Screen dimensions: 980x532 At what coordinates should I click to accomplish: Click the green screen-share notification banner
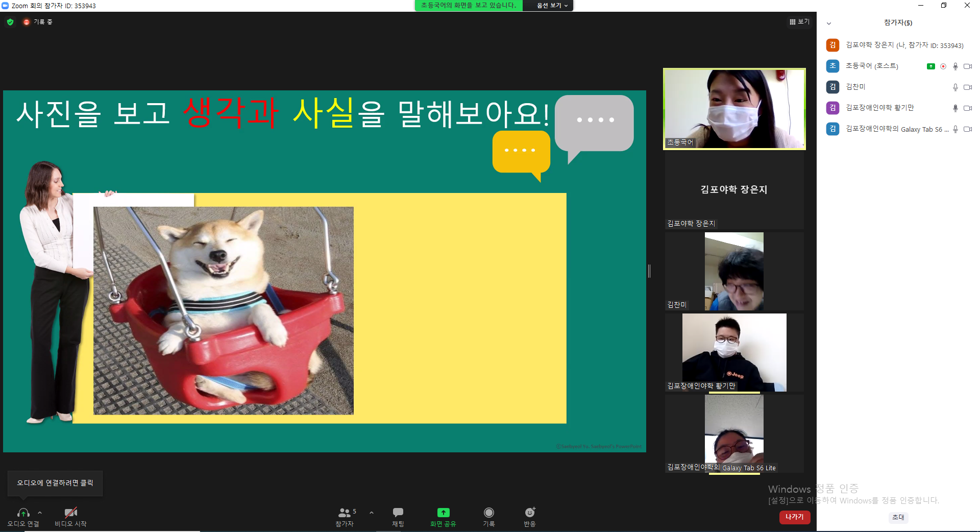click(469, 6)
